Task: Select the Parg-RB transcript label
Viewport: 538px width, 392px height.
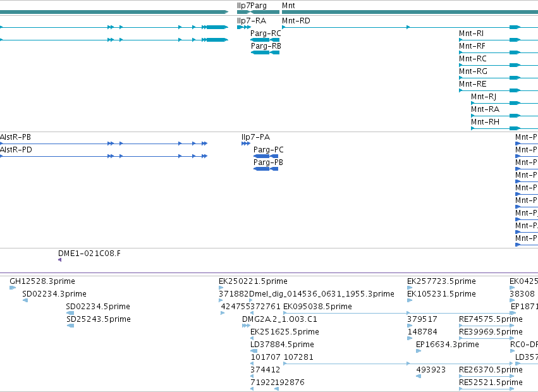Action: (266, 46)
